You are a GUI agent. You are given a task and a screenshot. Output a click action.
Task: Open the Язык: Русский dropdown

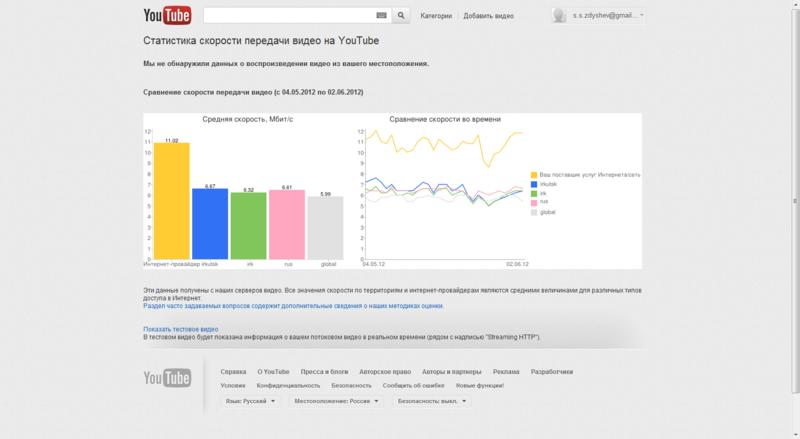250,401
